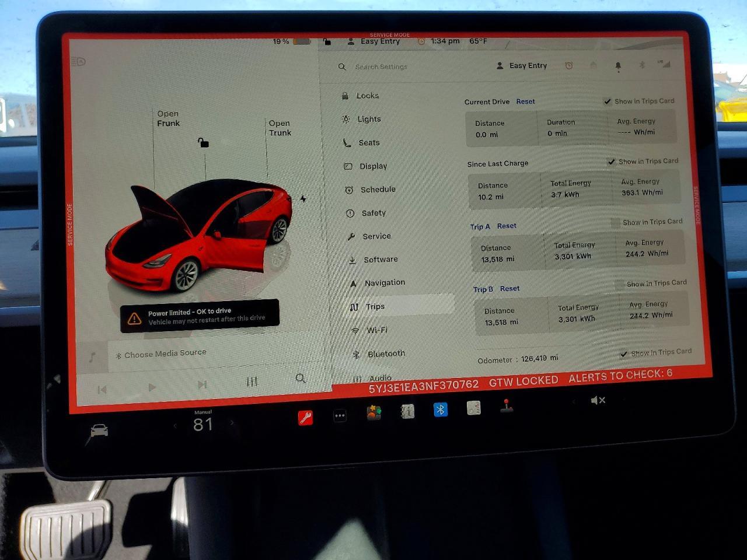This screenshot has width=747, height=560.
Task: Tap the temperature value 81
Action: 203,424
